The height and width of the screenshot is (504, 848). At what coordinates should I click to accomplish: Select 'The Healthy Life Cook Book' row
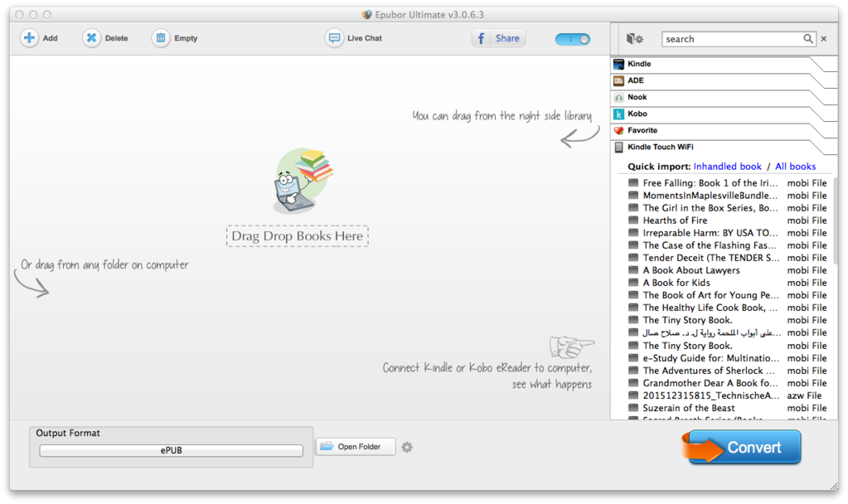click(x=727, y=308)
